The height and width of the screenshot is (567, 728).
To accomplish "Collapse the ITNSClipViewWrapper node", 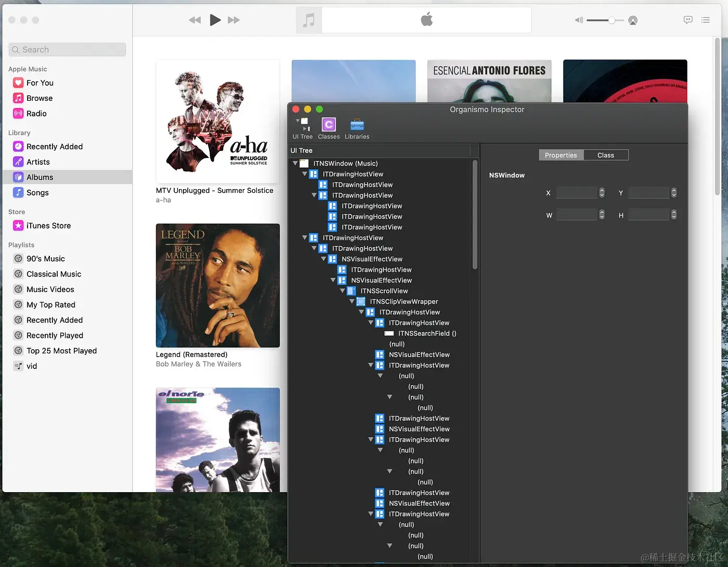I will click(352, 301).
